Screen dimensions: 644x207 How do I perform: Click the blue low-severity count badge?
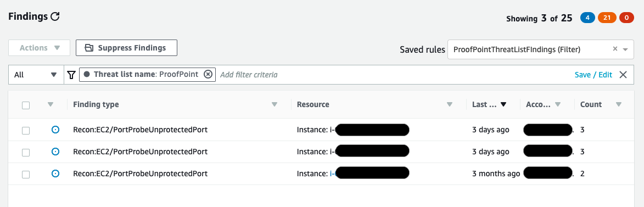[588, 18]
